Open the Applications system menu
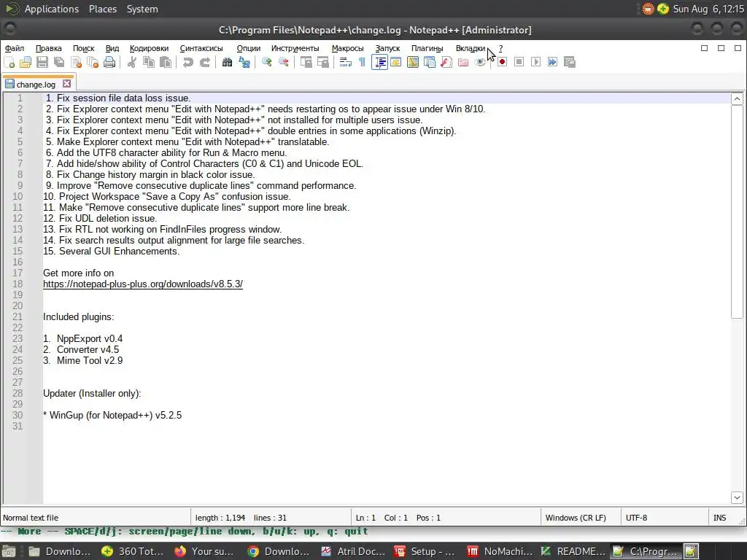This screenshot has width=747, height=560. coord(52,9)
